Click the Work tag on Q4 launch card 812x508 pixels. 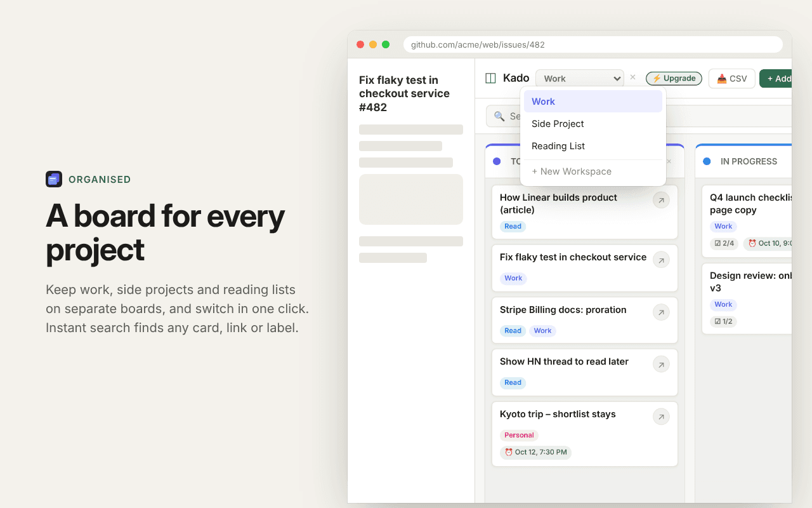723,226
